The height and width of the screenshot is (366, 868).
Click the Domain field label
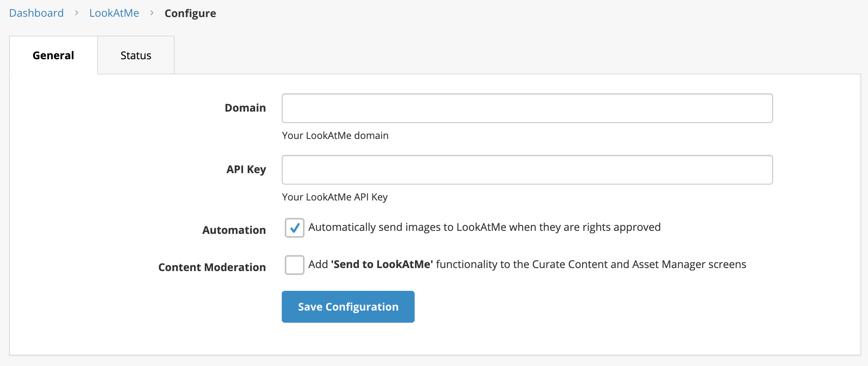pos(245,108)
